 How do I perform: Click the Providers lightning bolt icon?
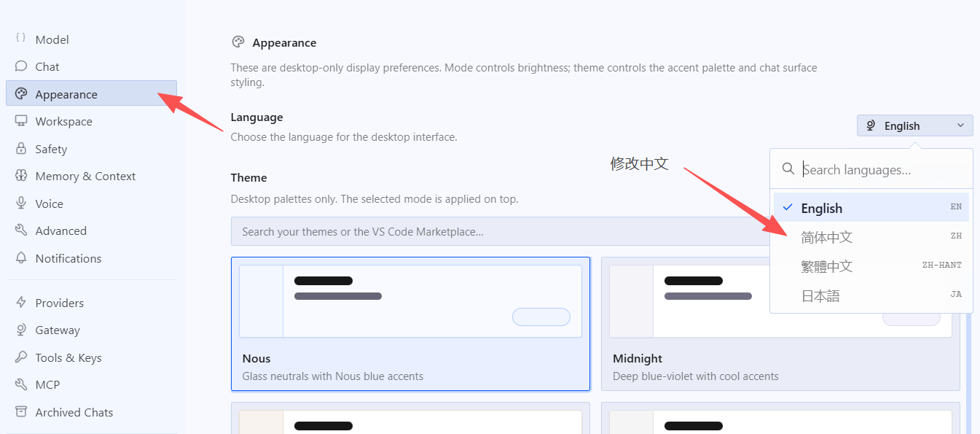click(x=21, y=302)
